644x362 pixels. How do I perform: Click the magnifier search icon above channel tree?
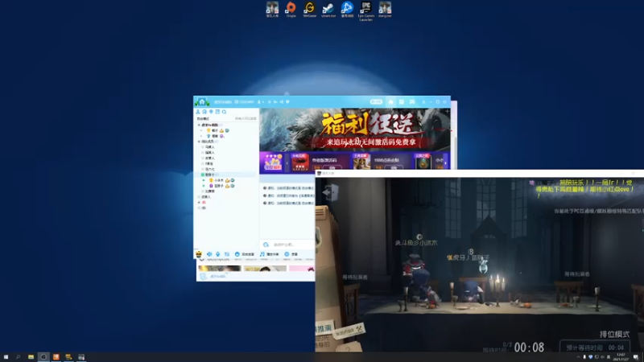(x=225, y=112)
